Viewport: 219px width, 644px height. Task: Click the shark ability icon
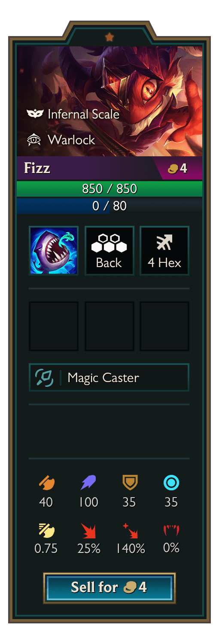click(x=54, y=251)
